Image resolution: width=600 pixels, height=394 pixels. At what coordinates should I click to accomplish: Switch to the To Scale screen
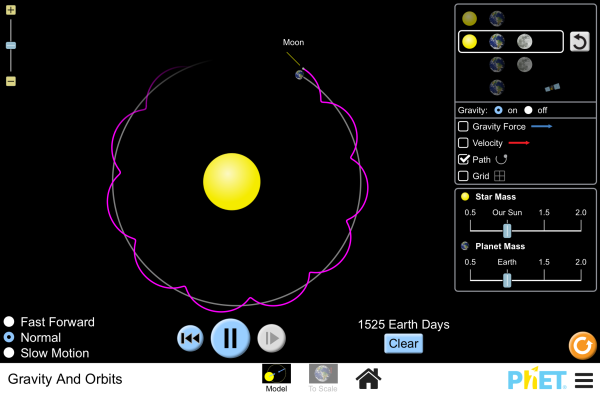pos(323,378)
